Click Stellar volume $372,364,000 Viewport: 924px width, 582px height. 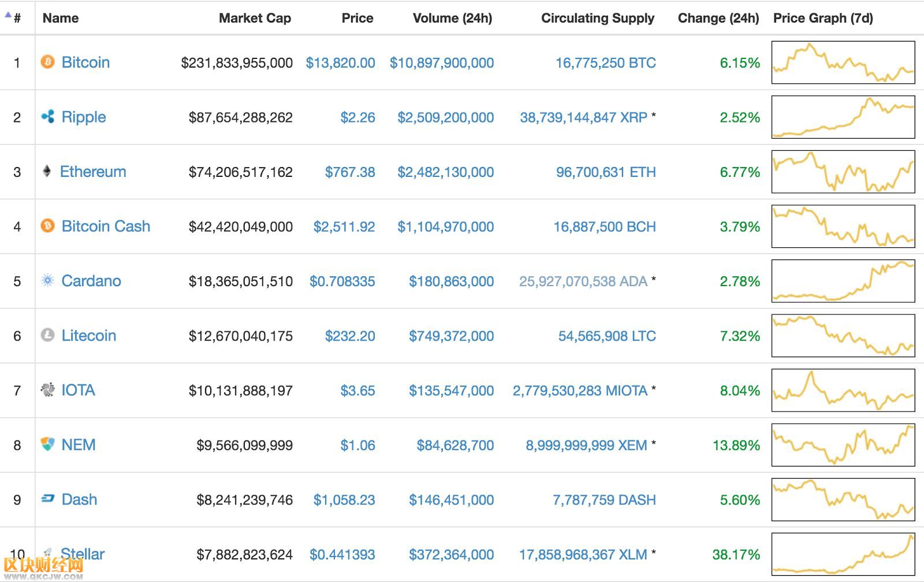click(451, 554)
